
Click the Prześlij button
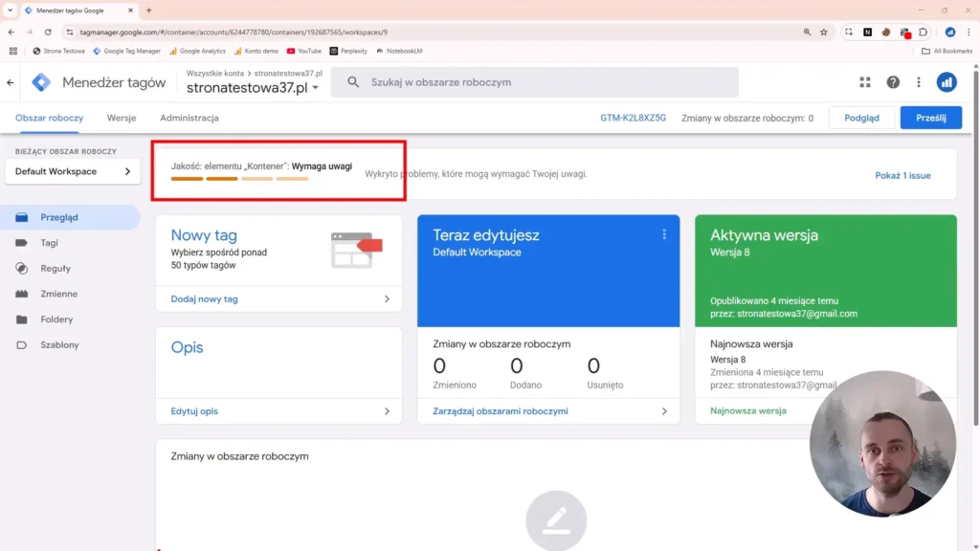tap(930, 118)
